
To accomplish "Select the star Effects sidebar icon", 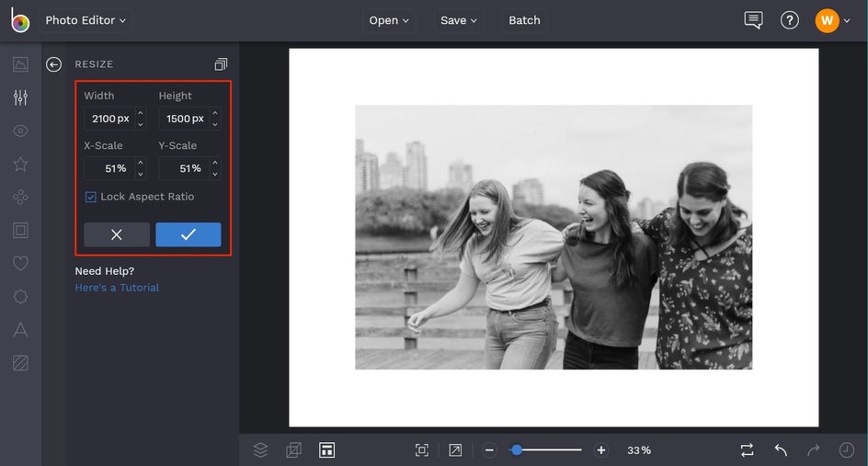I will pyautogui.click(x=20, y=164).
